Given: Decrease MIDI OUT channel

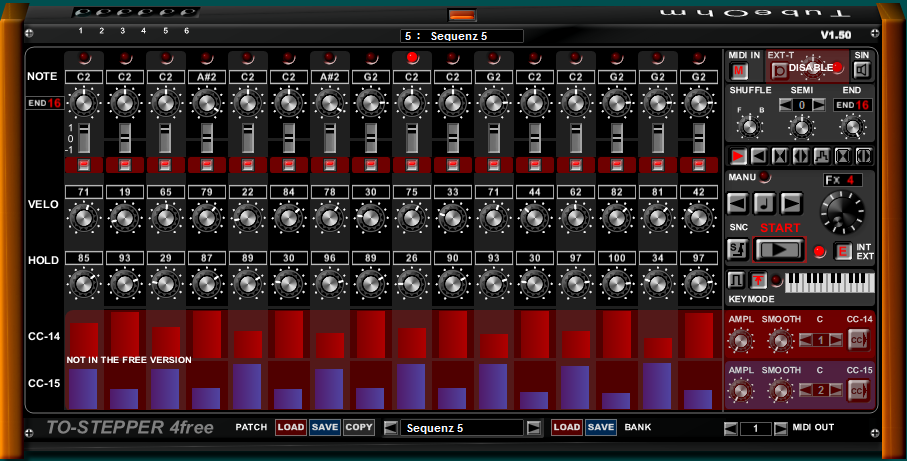Looking at the screenshot, I should pyautogui.click(x=731, y=429).
